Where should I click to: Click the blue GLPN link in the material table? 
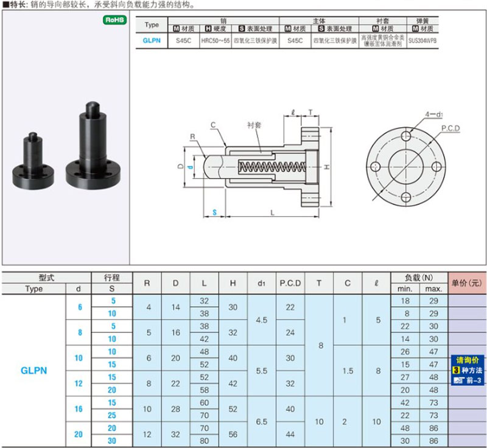(150, 41)
